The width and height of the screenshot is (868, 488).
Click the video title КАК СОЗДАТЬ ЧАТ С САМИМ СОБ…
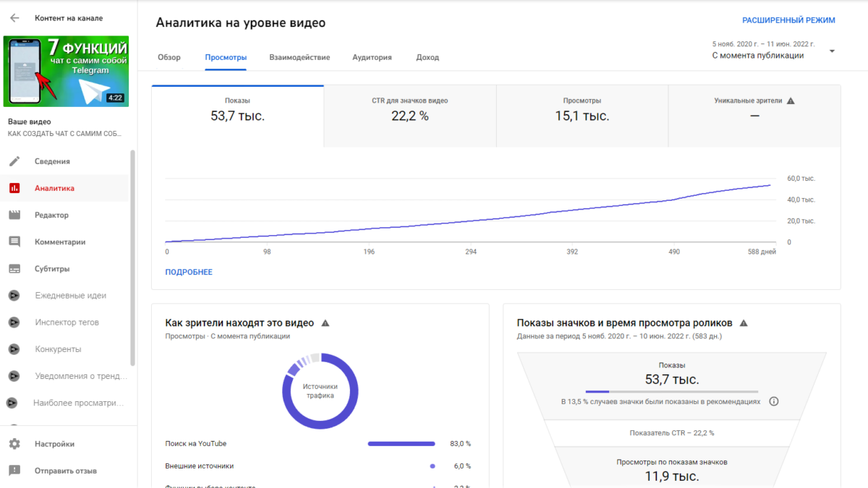(x=64, y=134)
